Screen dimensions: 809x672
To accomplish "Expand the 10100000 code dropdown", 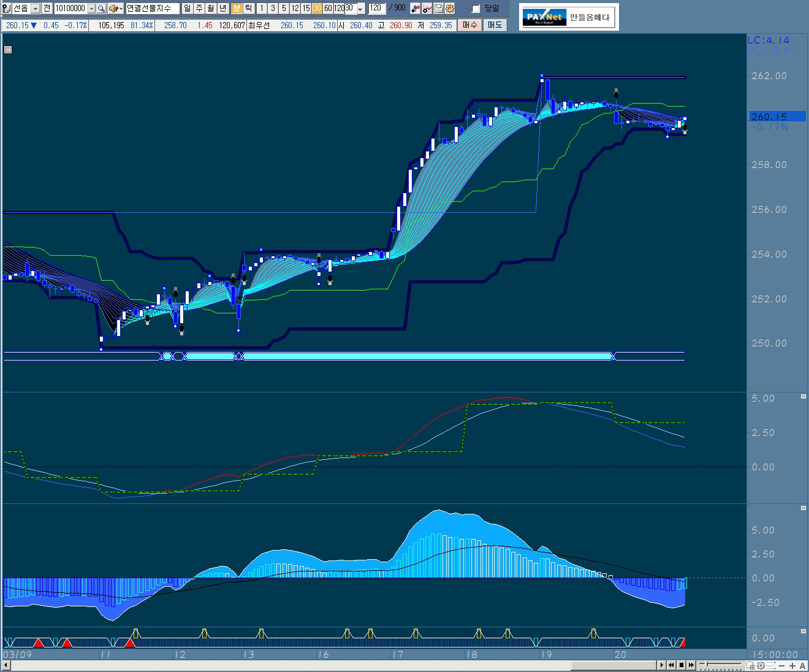I will click(x=91, y=9).
